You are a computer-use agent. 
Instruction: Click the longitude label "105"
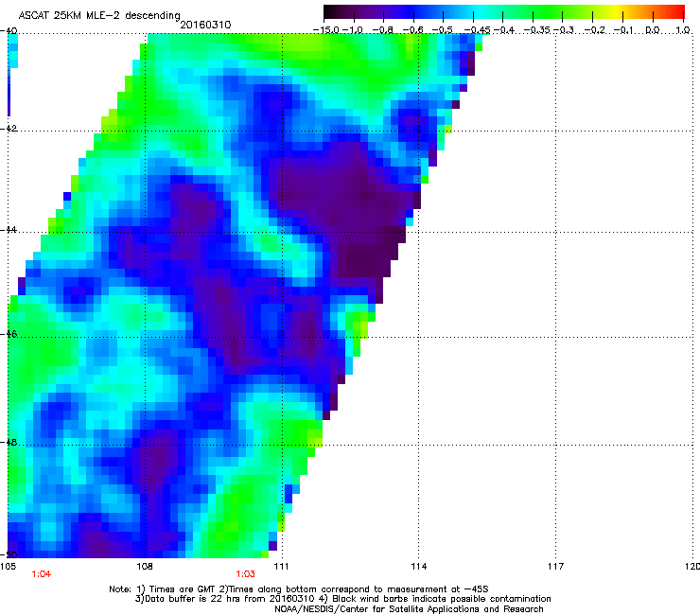pyautogui.click(x=9, y=567)
